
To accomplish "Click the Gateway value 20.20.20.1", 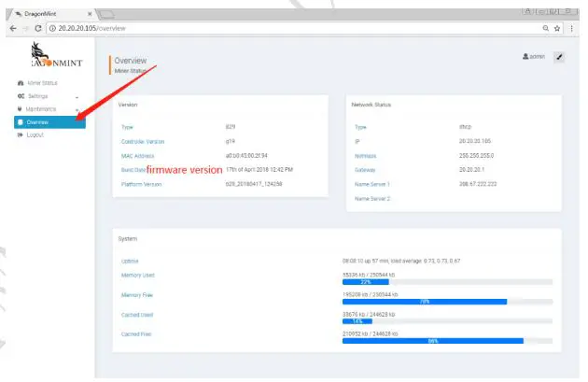I will (x=471, y=170).
